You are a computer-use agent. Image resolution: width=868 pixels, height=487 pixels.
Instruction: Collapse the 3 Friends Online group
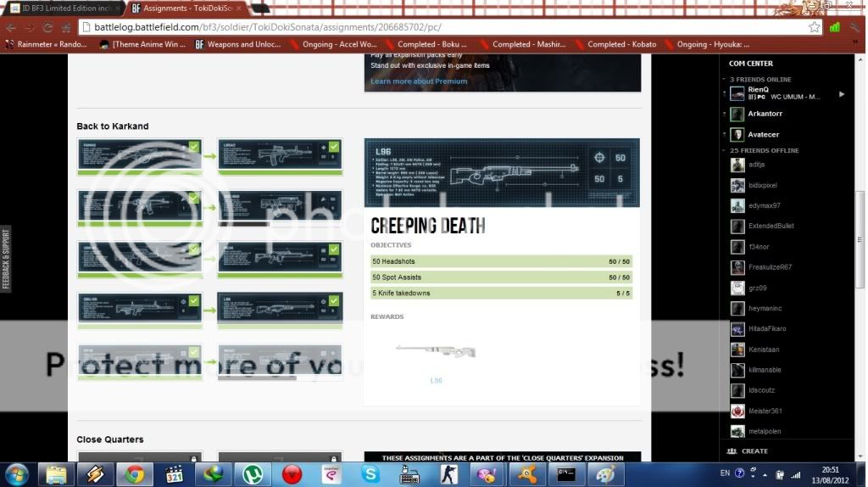[724, 79]
